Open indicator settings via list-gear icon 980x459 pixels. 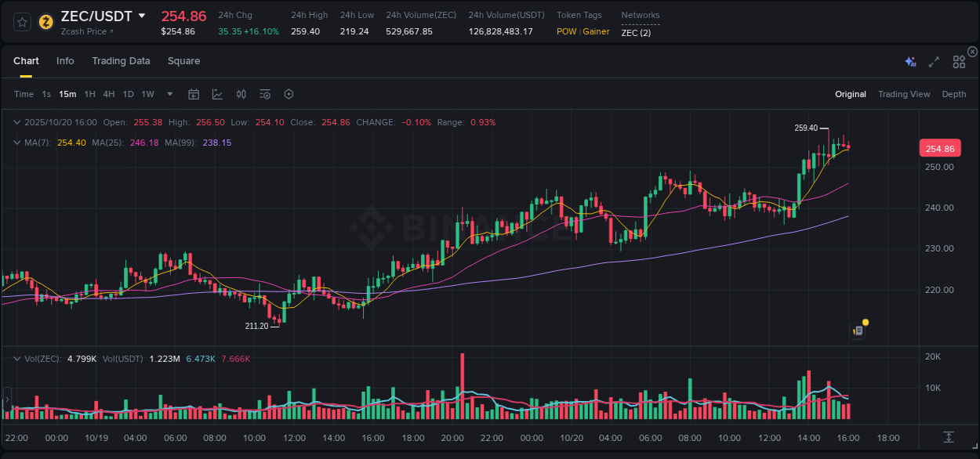(x=265, y=94)
